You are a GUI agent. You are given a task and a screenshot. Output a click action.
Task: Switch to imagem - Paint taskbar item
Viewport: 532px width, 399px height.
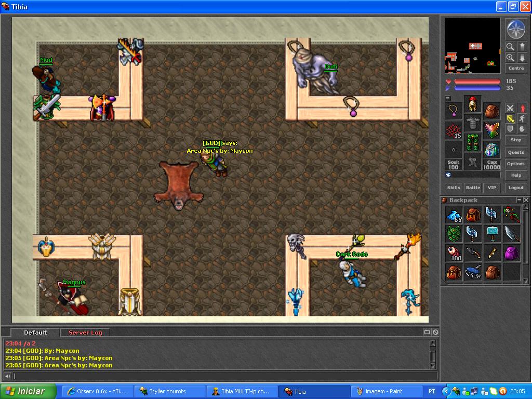[x=385, y=391]
